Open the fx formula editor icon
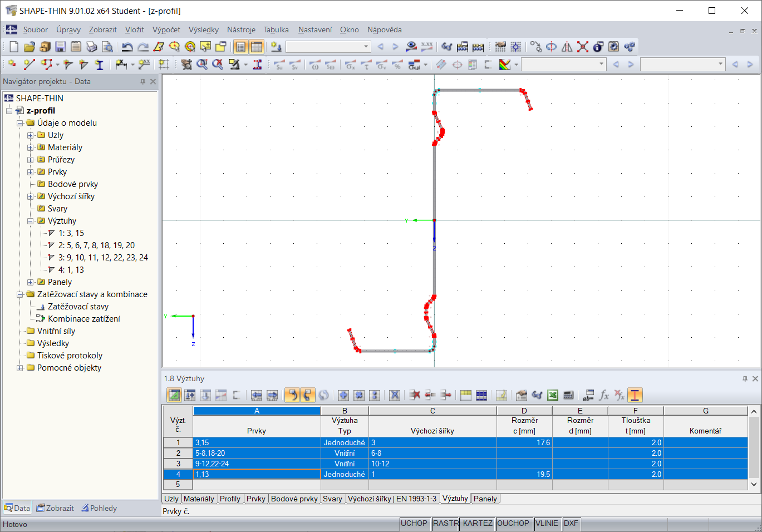The image size is (762, 532). [x=604, y=395]
